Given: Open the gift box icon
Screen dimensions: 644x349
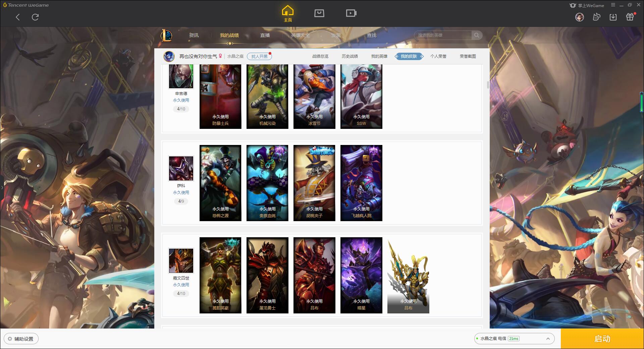Looking at the screenshot, I should pos(630,17).
